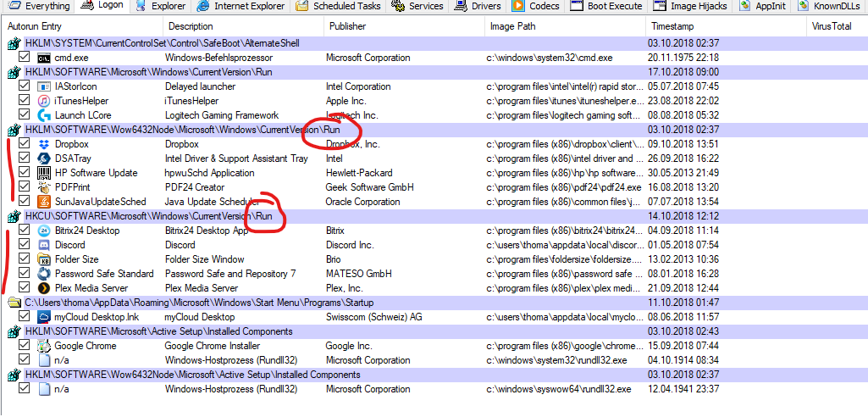The image size is (868, 417).
Task: Click the file icon of system32 rundll32 entry
Action: [44, 360]
